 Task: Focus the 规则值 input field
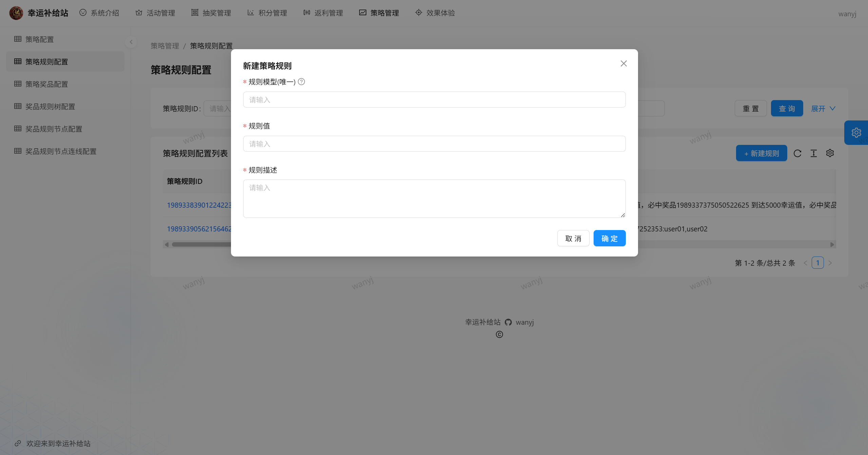tap(434, 144)
